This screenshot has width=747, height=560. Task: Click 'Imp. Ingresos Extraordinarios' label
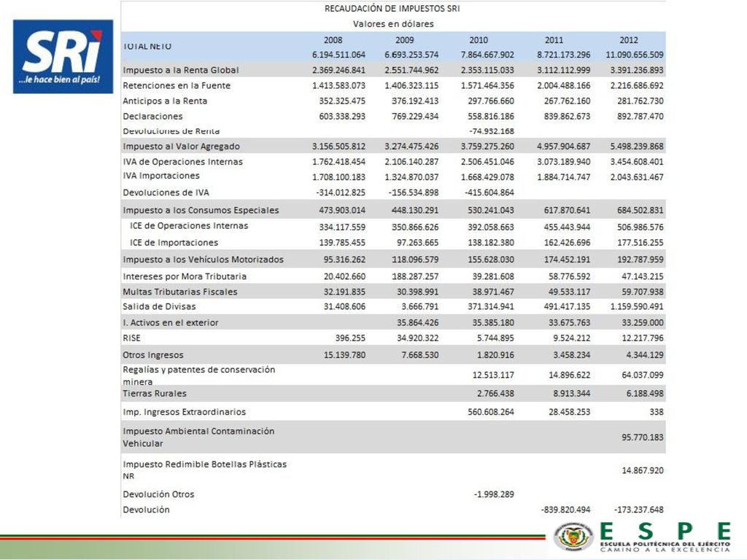(184, 412)
